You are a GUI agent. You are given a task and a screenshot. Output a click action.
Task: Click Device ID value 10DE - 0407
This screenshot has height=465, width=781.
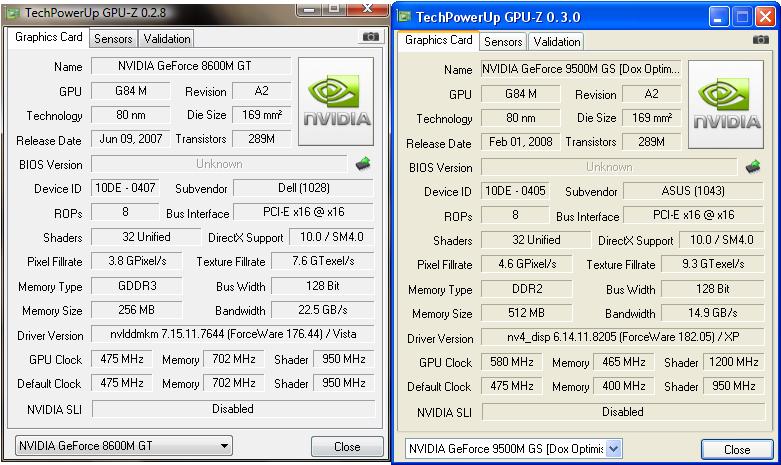125,188
